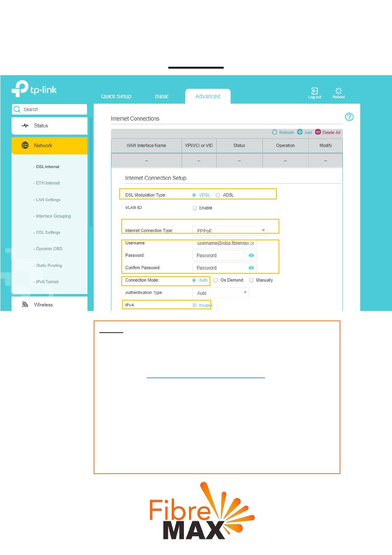The image size is (392, 555).
Task: Click the Log out icon
Action: pos(314,91)
